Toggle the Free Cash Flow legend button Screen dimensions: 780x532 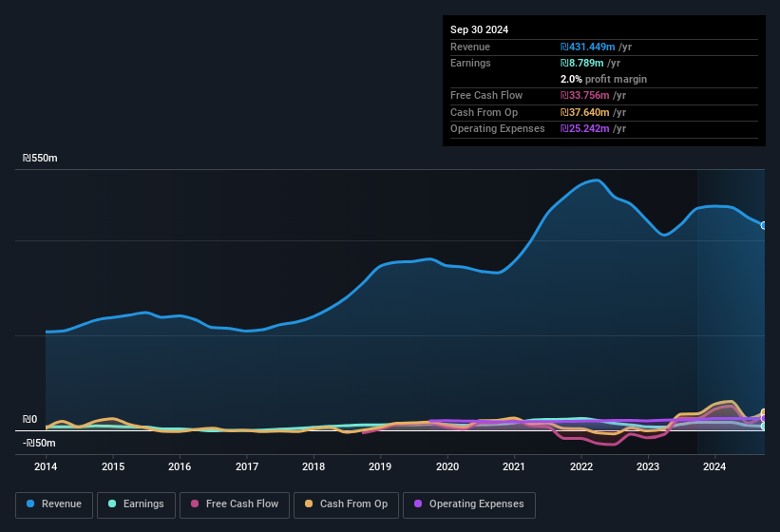(x=235, y=504)
